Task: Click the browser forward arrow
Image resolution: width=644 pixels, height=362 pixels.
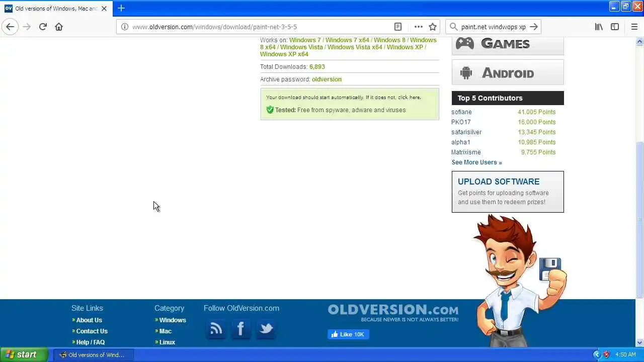Action: [x=27, y=27]
